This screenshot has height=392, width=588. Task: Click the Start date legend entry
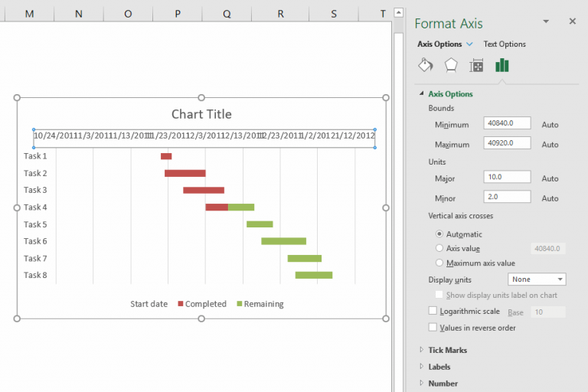[149, 304]
